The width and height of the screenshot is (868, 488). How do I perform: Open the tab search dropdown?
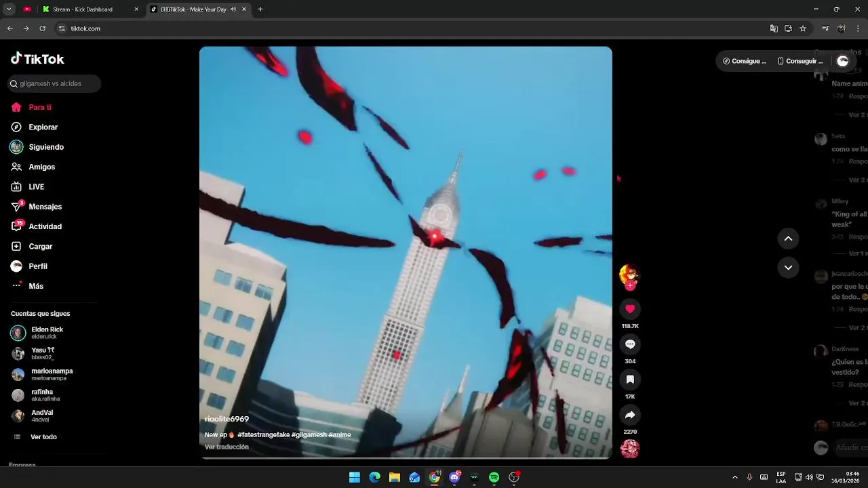(9, 9)
